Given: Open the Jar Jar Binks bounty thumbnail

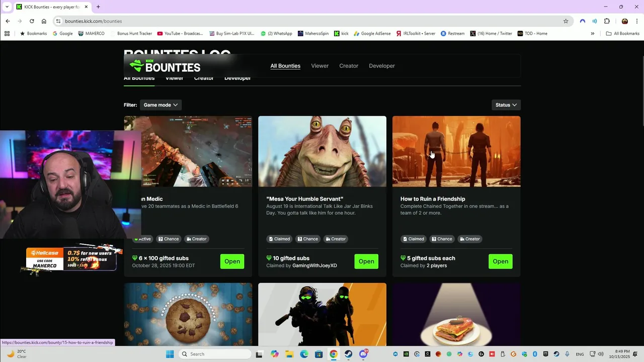Looking at the screenshot, I should coord(322,151).
